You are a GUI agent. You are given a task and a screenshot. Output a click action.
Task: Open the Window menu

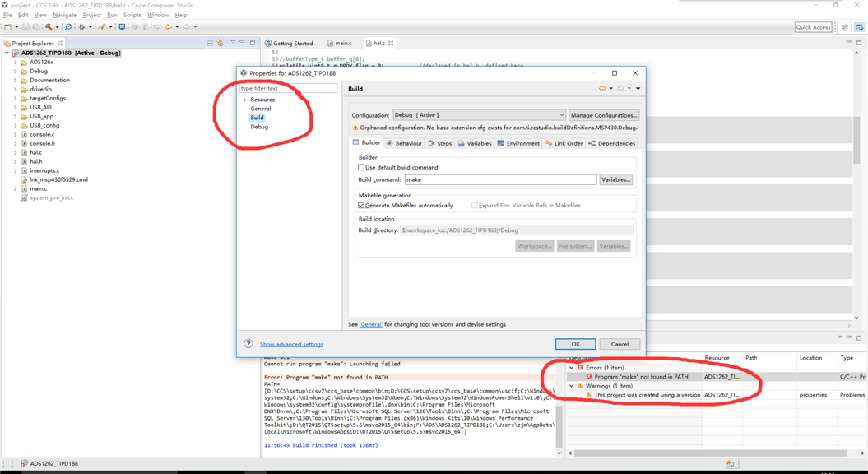(158, 15)
